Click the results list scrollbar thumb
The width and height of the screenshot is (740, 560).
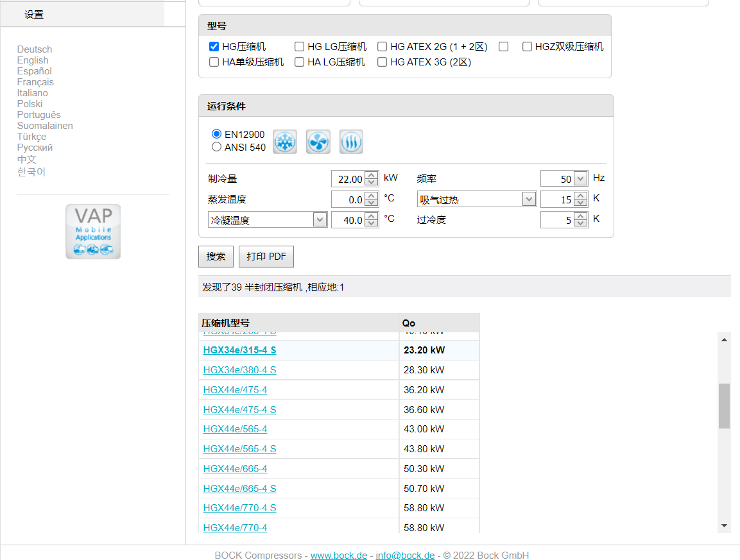pos(724,406)
